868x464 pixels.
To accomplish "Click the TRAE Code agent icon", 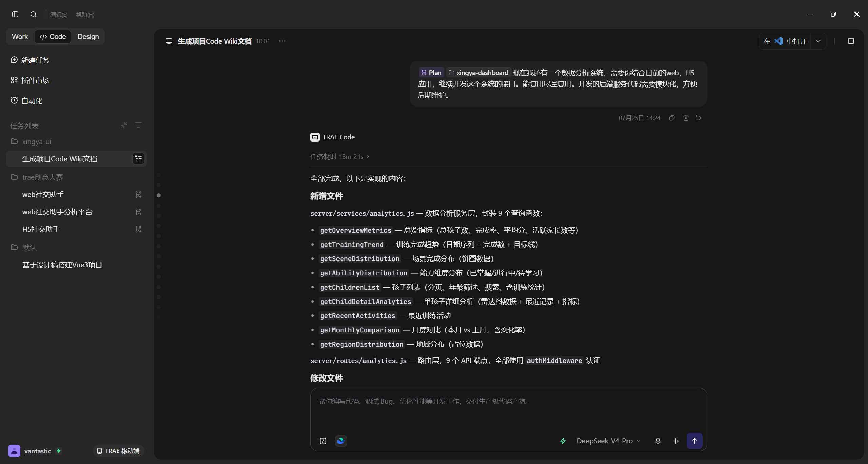I will (x=315, y=137).
